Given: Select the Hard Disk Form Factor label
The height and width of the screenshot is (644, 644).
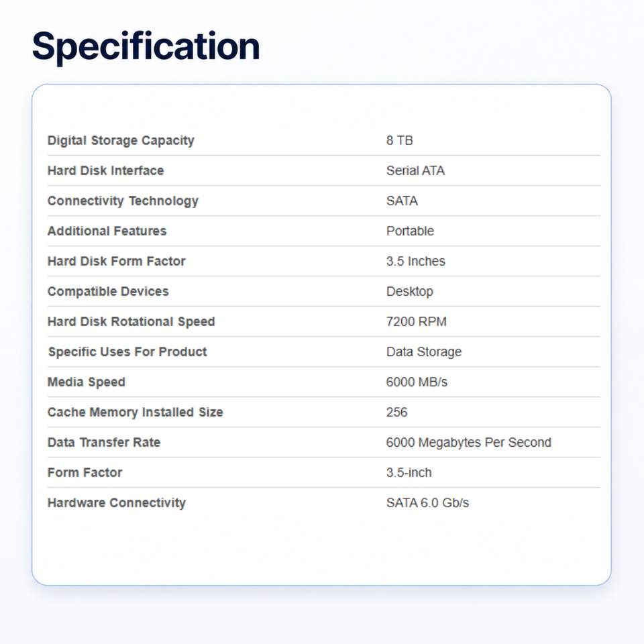Looking at the screenshot, I should click(117, 261).
